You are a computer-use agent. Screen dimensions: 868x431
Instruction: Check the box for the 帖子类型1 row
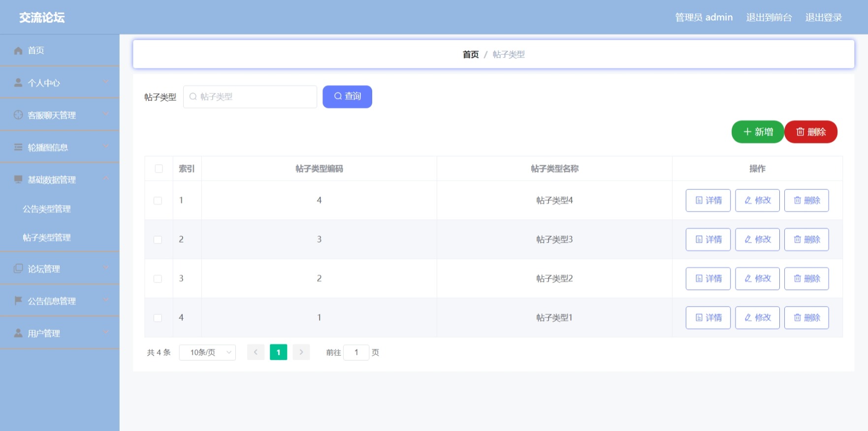click(158, 318)
